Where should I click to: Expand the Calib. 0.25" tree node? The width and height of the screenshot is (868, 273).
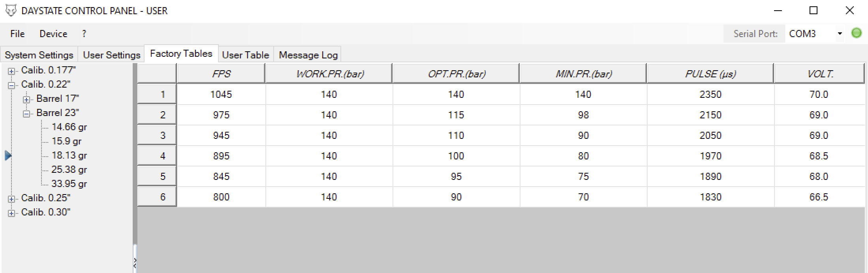(x=11, y=199)
